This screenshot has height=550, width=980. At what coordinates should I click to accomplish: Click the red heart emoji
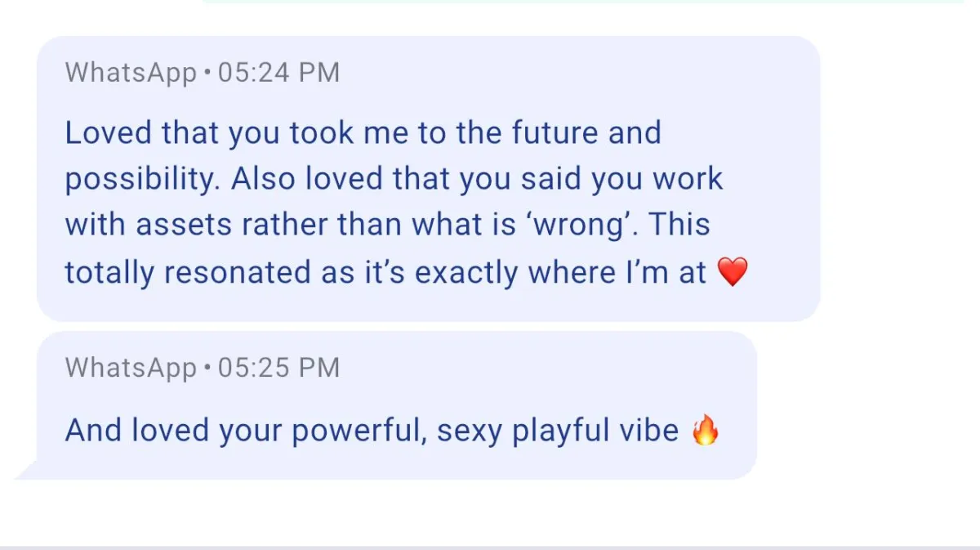pyautogui.click(x=732, y=271)
